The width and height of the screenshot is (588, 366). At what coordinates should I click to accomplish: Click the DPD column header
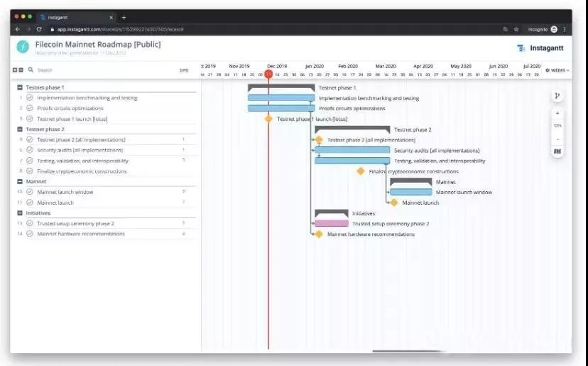click(184, 70)
